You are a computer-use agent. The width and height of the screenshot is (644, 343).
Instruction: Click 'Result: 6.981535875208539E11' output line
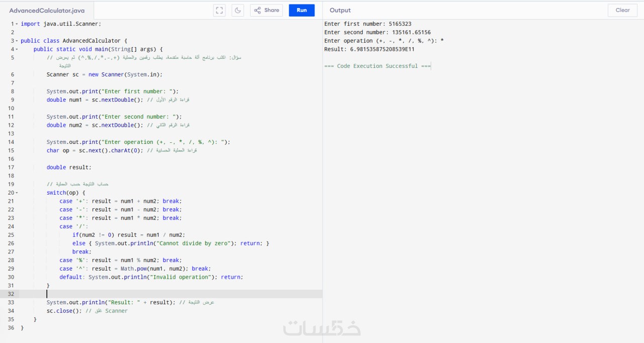coord(369,49)
